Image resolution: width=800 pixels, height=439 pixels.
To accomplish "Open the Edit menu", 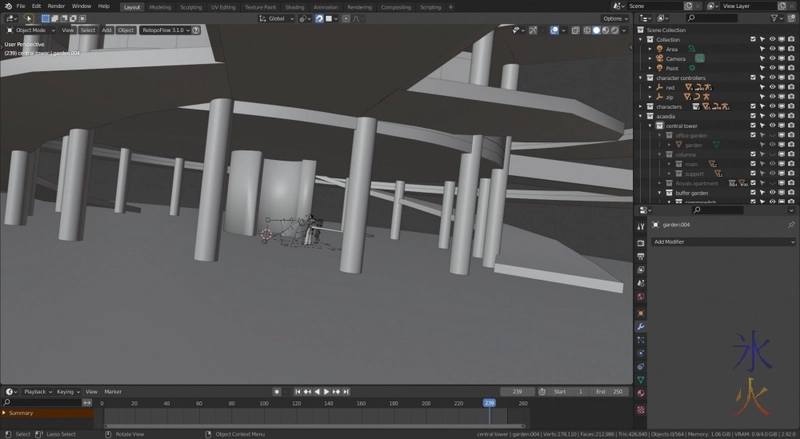I will click(36, 6).
